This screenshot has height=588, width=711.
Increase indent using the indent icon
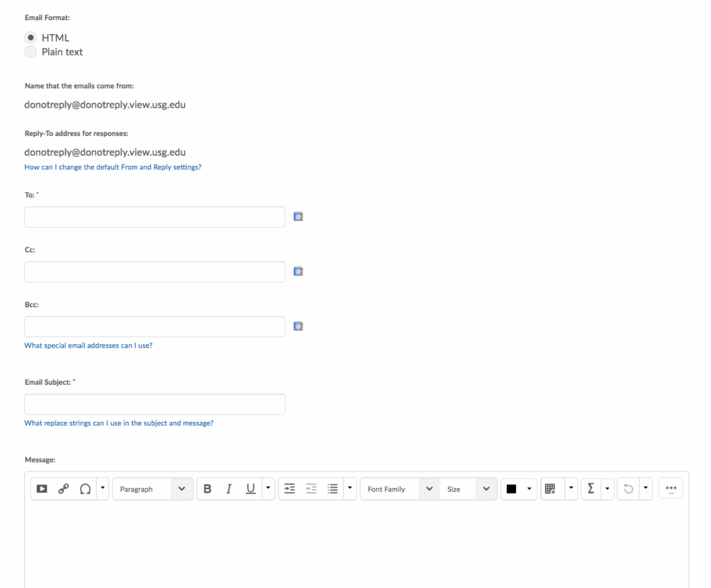[290, 489]
